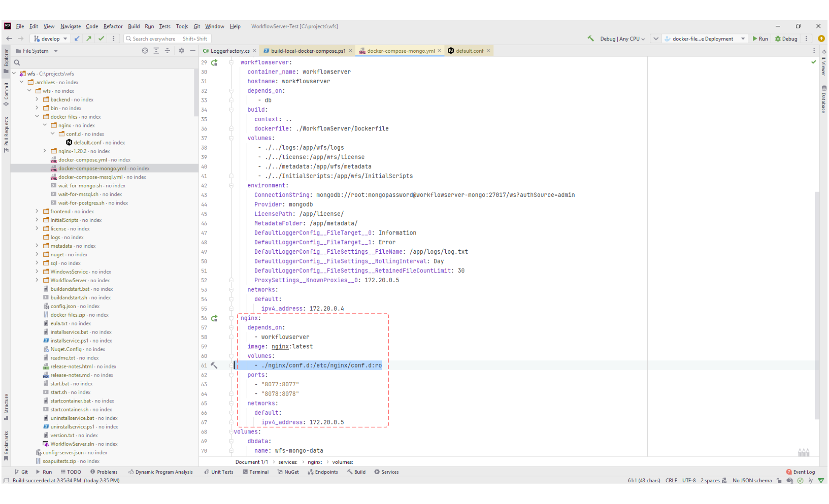
Task: Click No JSON schema status item
Action: 752,481
